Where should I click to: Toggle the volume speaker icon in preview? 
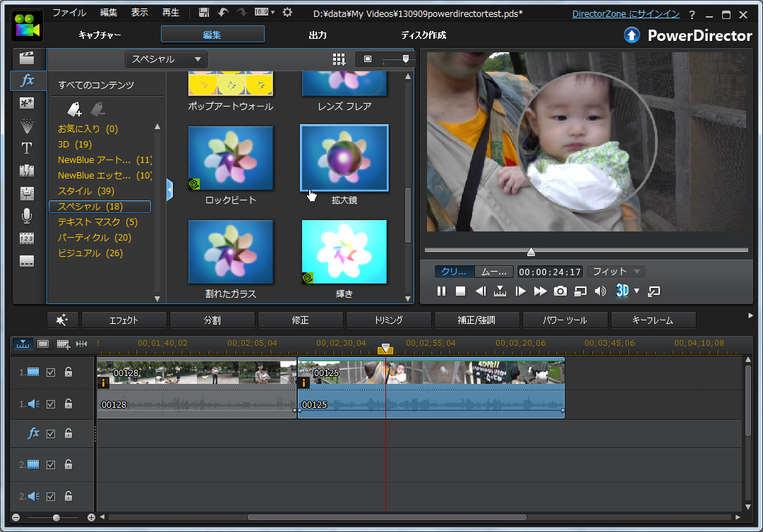(600, 291)
